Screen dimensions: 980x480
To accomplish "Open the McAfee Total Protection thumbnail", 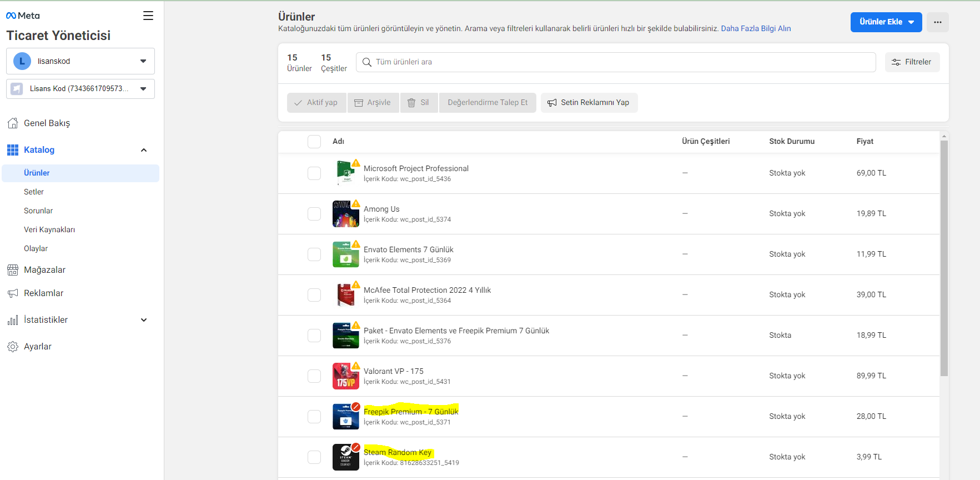I will (x=346, y=295).
